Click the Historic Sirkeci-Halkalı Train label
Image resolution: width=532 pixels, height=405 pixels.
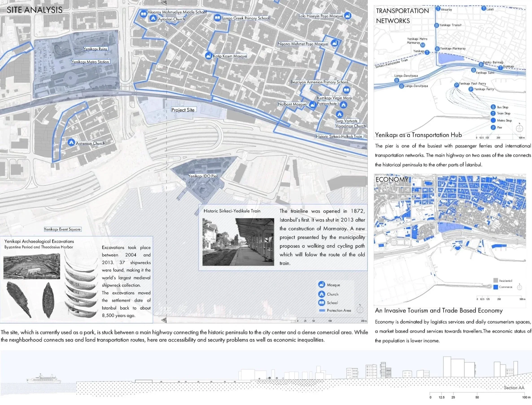(339, 136)
